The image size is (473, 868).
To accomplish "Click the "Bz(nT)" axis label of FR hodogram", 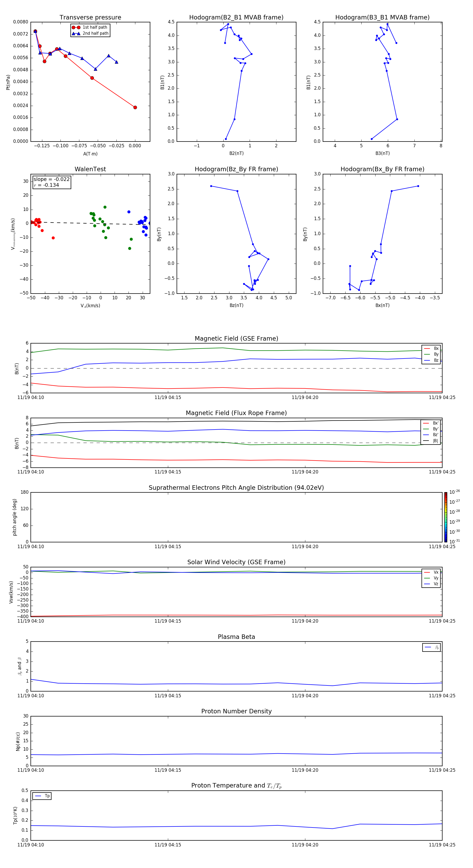I will click(x=236, y=305).
